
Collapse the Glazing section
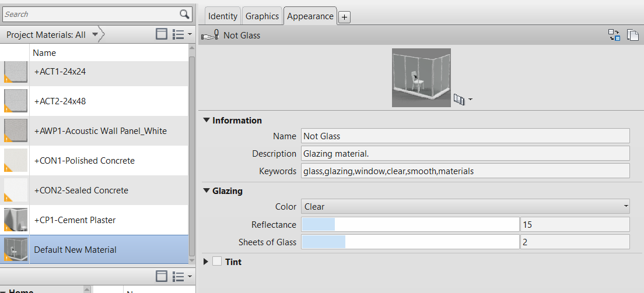point(206,191)
